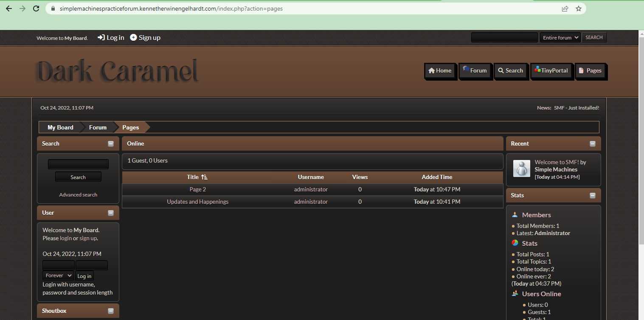Open the Home menu button

[x=440, y=71]
